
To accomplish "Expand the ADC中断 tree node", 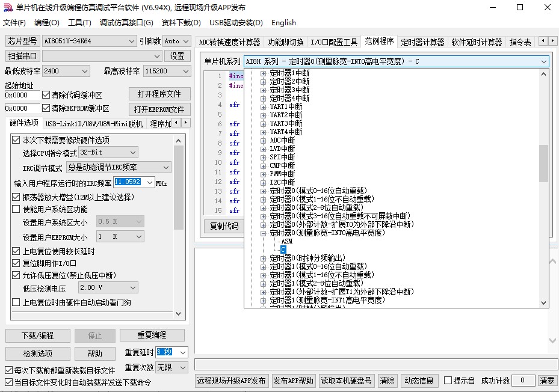I will pyautogui.click(x=263, y=140).
